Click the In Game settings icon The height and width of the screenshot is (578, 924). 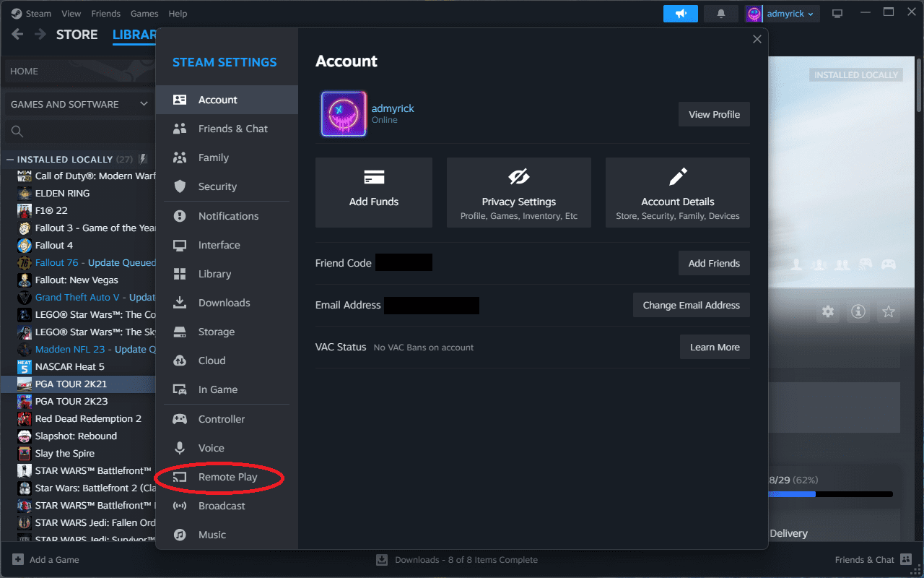[x=180, y=389]
